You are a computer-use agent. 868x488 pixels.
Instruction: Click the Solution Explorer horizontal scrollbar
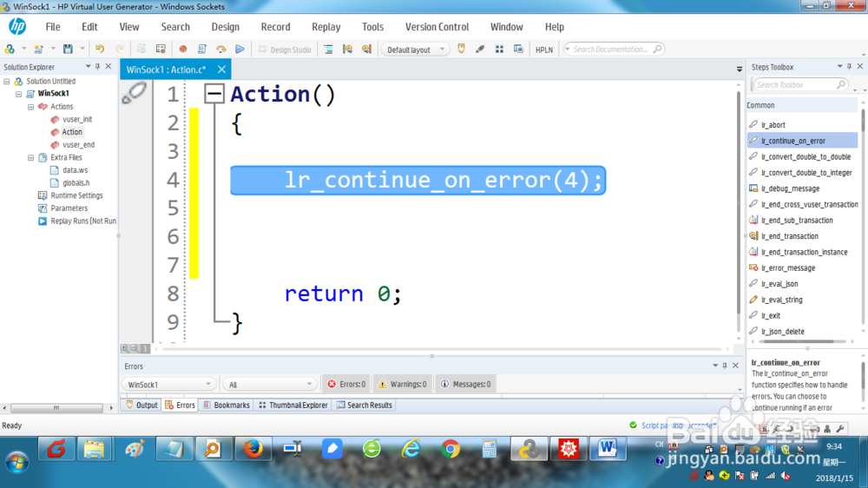click(56, 408)
